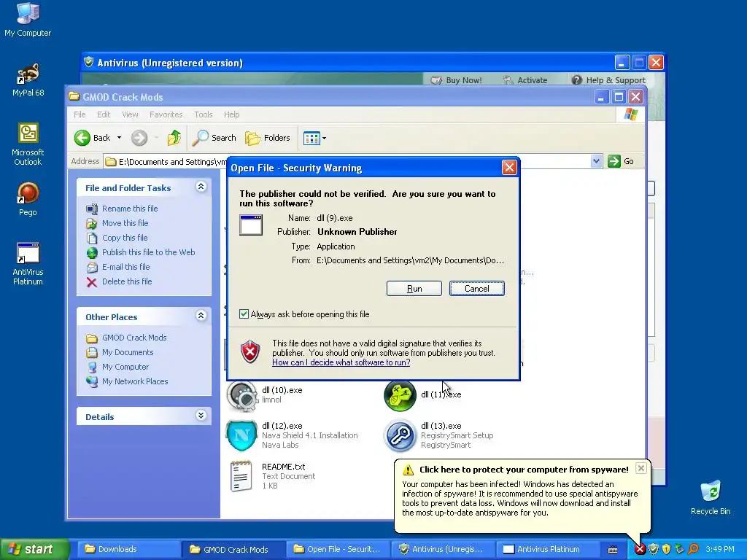Open the Start menu
This screenshot has width=747, height=560.
pos(34,549)
